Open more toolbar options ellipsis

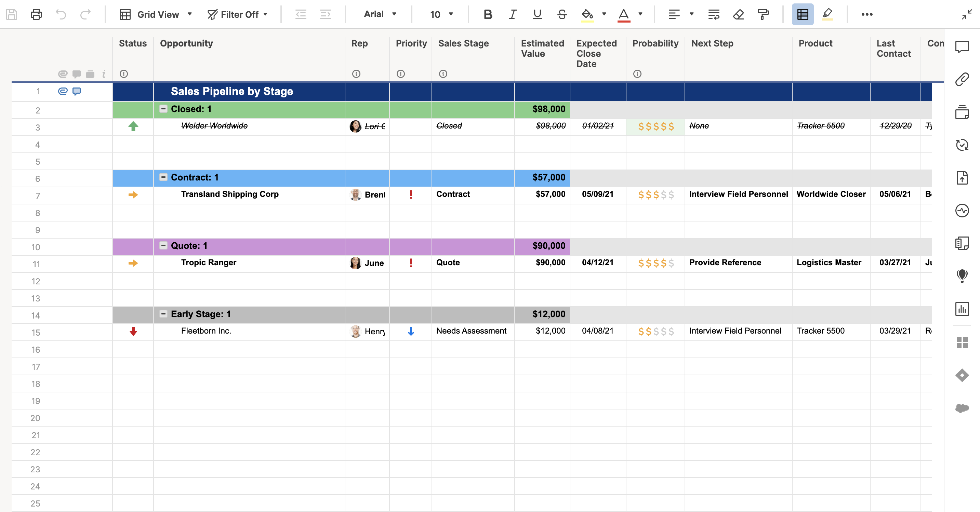[866, 14]
